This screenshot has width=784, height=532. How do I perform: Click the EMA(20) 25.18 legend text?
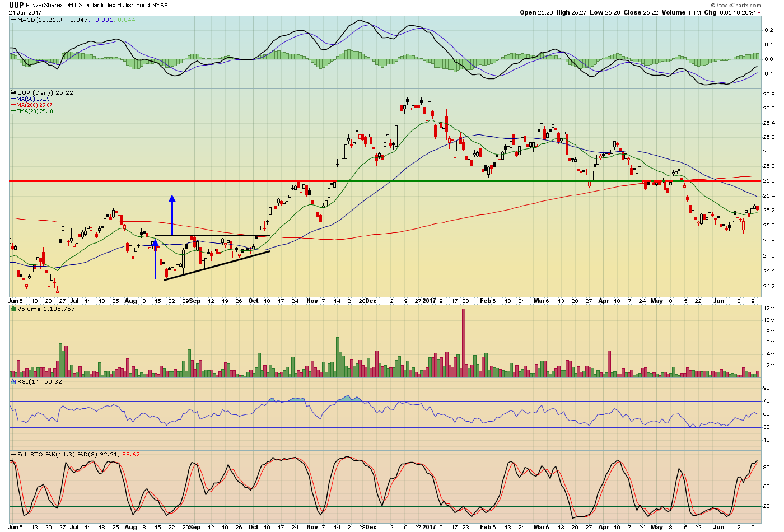[35, 111]
